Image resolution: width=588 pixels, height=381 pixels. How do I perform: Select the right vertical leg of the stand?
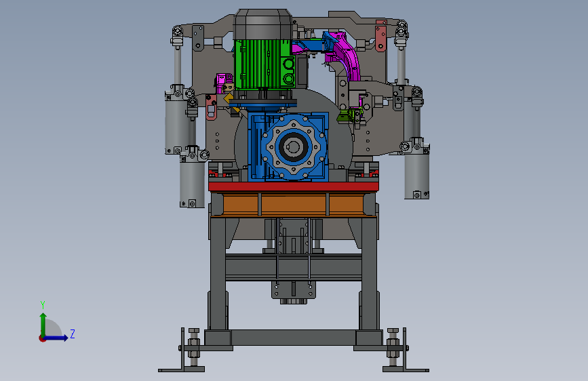pyautogui.click(x=369, y=273)
